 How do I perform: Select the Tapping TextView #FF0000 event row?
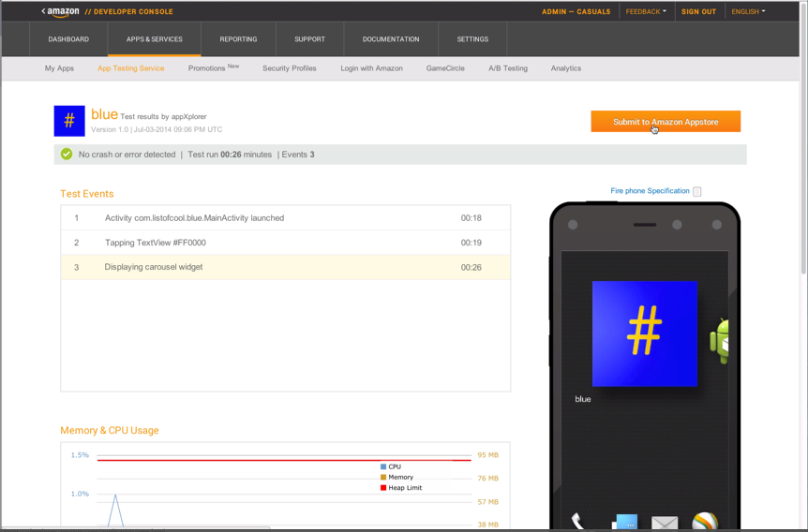[286, 243]
